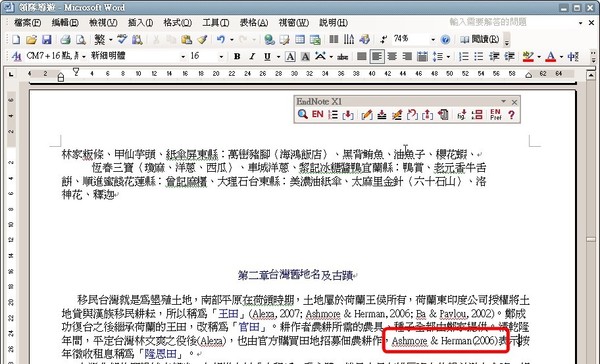The image size is (600, 364).
Task: Expand font color dropdown arrow
Action: (561, 57)
